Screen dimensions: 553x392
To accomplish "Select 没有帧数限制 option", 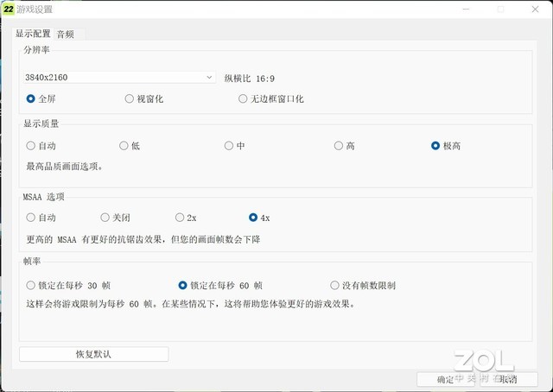I will [363, 285].
